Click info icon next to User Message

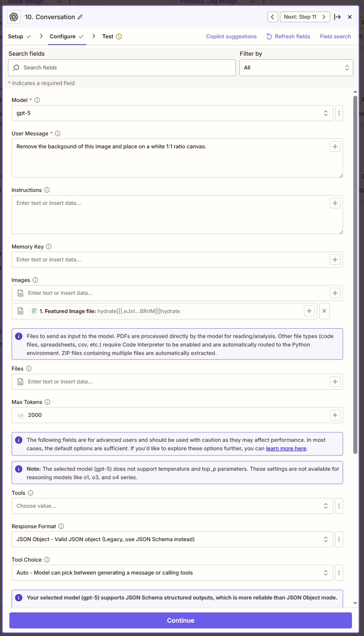coord(58,134)
